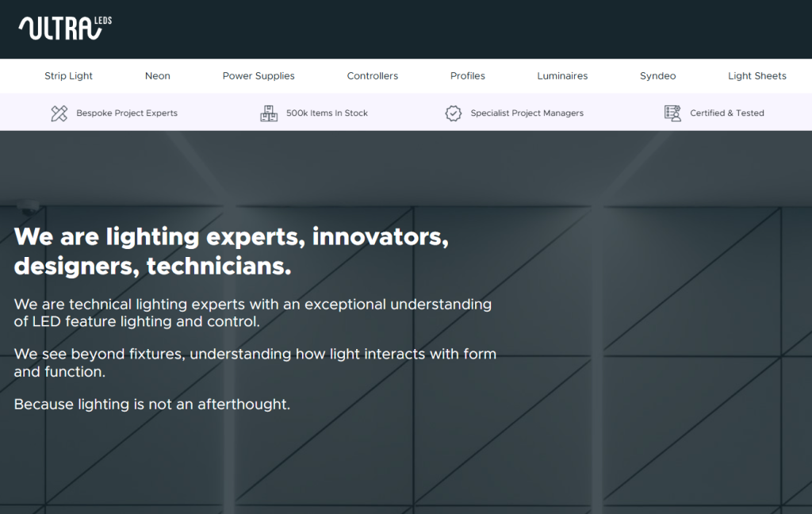The width and height of the screenshot is (812, 514).
Task: Select Controllers in the navigation bar
Action: pos(373,76)
